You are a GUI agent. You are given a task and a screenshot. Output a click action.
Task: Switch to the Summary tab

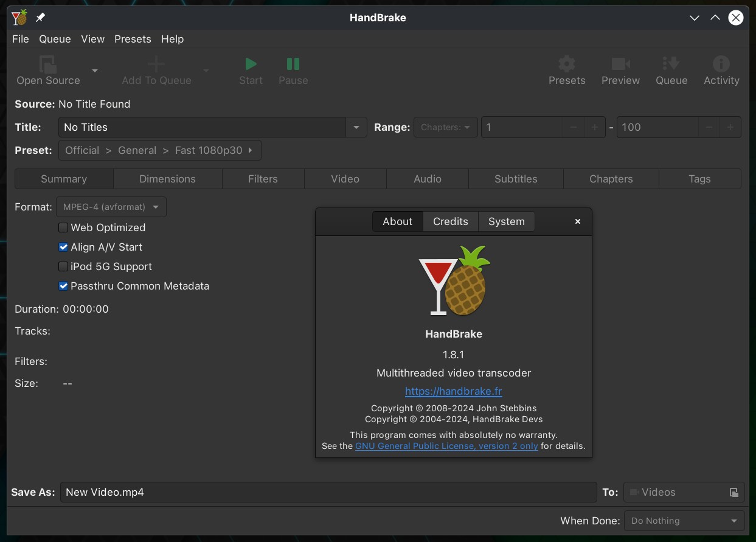pos(64,179)
